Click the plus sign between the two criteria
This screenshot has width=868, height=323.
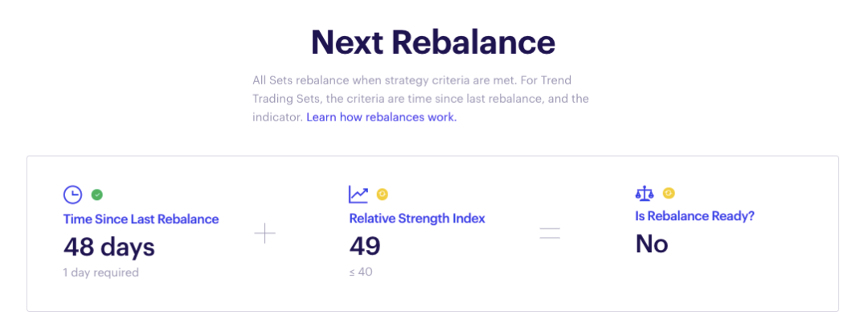click(264, 234)
